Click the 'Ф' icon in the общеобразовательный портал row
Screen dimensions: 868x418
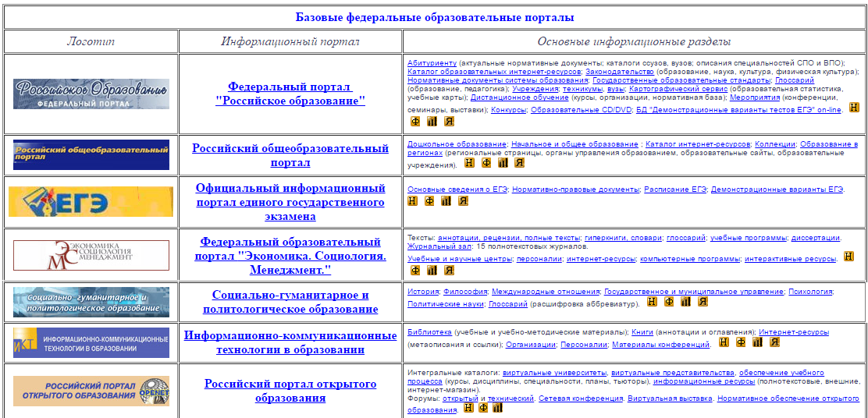point(486,162)
